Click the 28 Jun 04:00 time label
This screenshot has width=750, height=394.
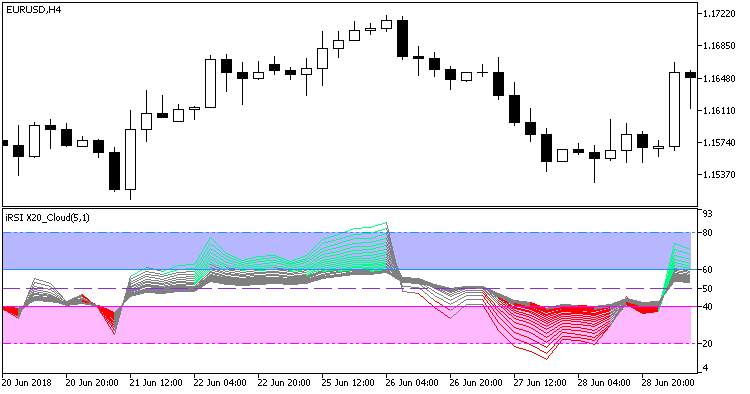pyautogui.click(x=604, y=383)
